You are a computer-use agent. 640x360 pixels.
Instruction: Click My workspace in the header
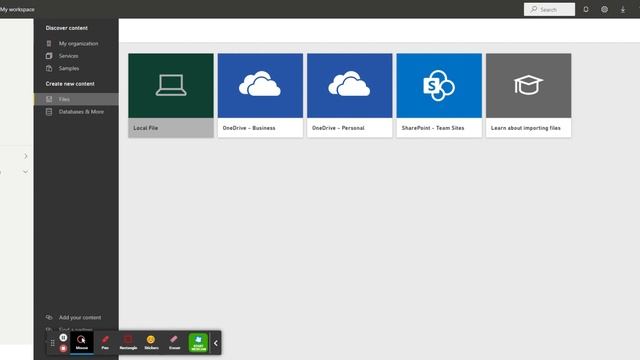pyautogui.click(x=17, y=9)
